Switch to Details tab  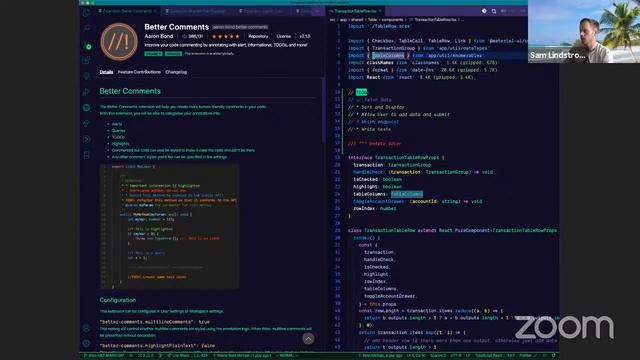click(x=106, y=72)
